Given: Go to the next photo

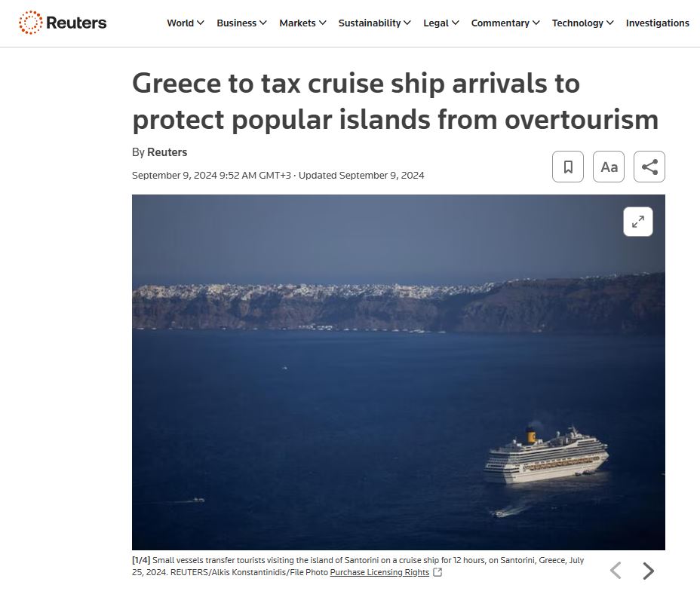Looking at the screenshot, I should [648, 571].
